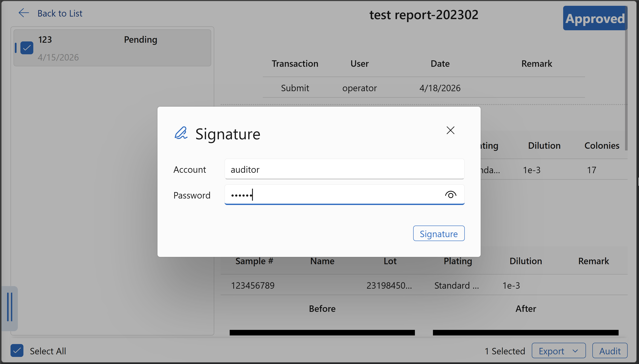Click the After image thumbnail
Image resolution: width=639 pixels, height=364 pixels.
point(526,332)
